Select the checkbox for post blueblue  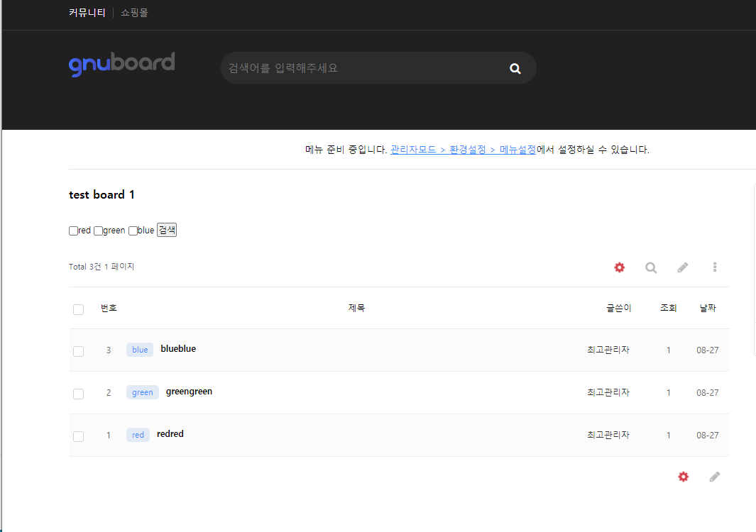click(x=78, y=351)
